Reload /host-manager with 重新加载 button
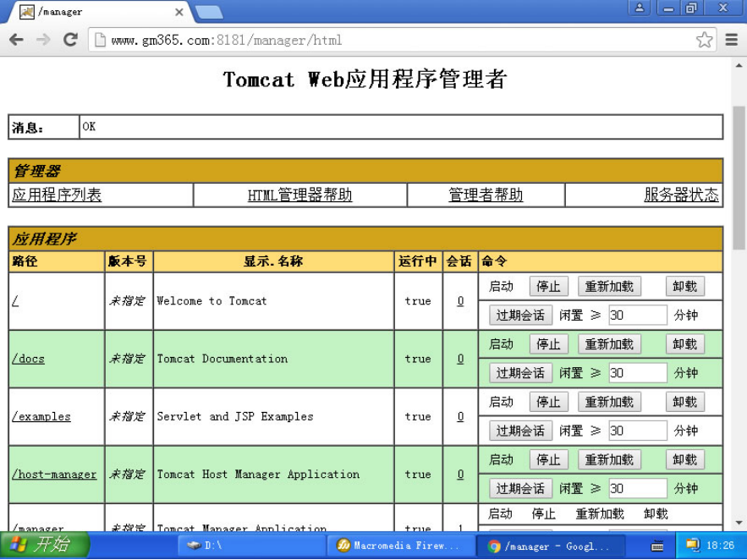 point(609,460)
